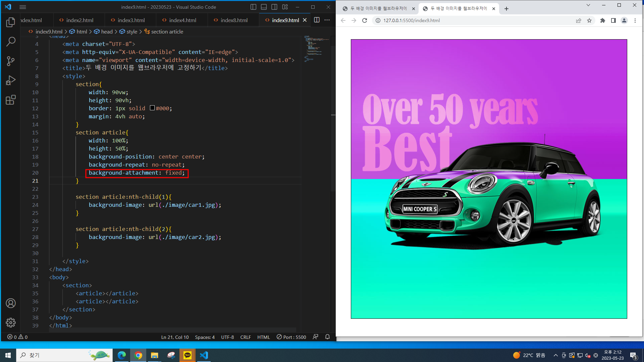Click the share page icon in Chrome
The width and height of the screenshot is (644, 362).
coord(579,20)
